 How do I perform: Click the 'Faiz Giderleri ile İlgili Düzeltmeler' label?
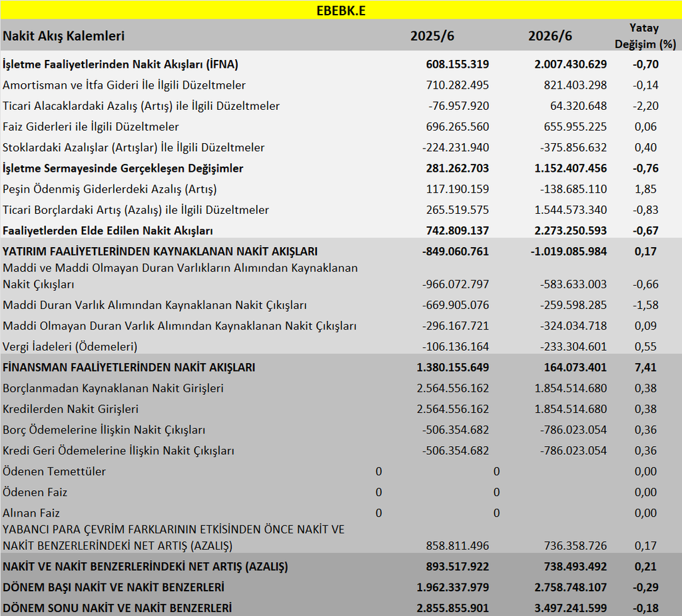click(91, 127)
